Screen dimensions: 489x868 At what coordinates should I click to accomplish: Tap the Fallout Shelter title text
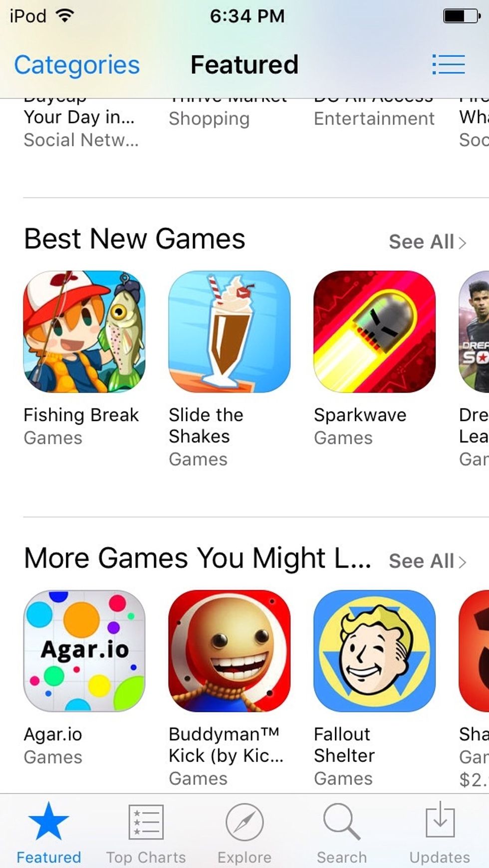point(344,745)
